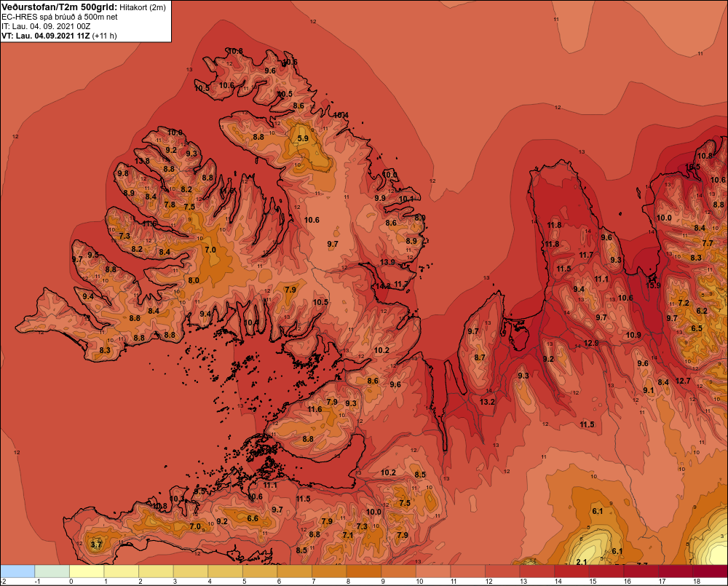Click the 'IT: Lau. 04. 09. 2021 00Z' line
728x586 pixels.
46,26
